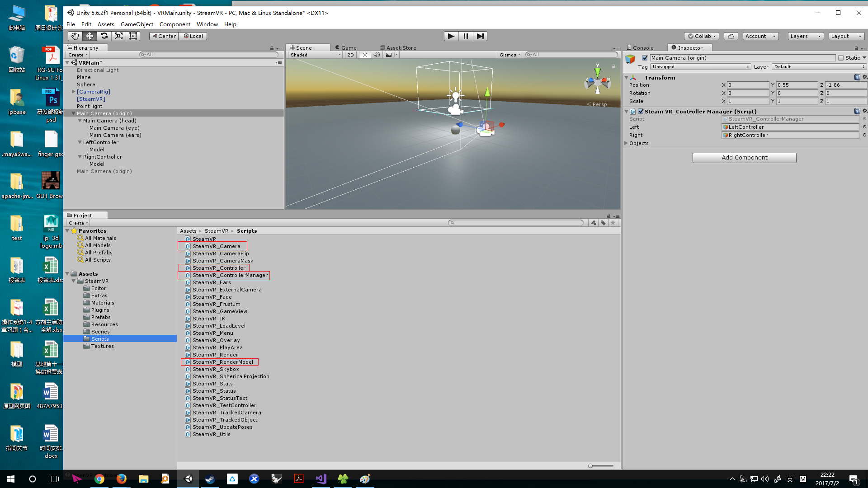Click the Position Y field
The image size is (868, 488).
click(797, 85)
